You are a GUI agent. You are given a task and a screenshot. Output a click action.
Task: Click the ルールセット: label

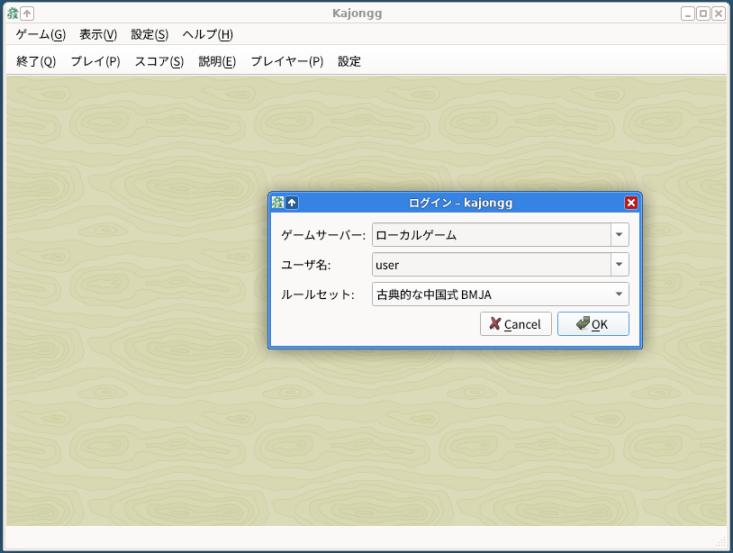[x=318, y=294]
